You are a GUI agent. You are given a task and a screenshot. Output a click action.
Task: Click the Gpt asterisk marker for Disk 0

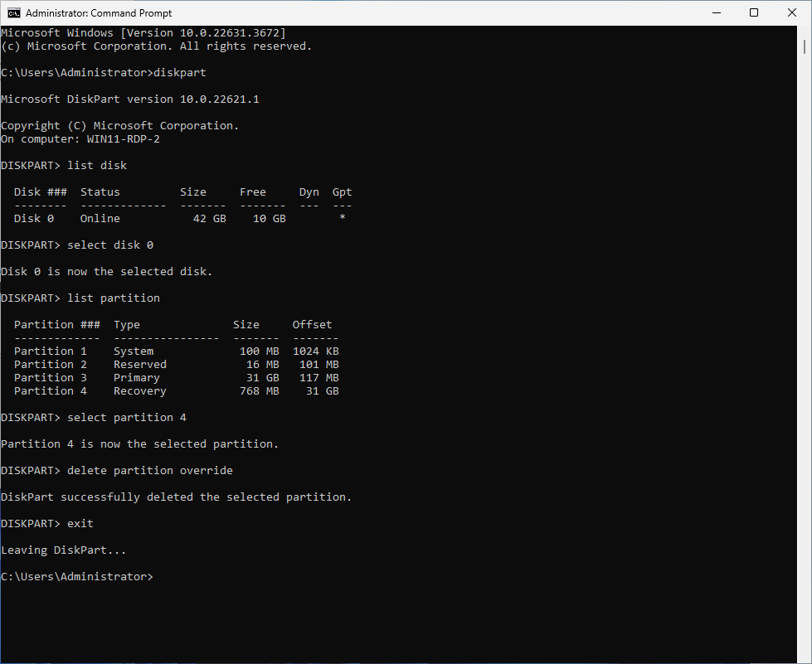(342, 218)
